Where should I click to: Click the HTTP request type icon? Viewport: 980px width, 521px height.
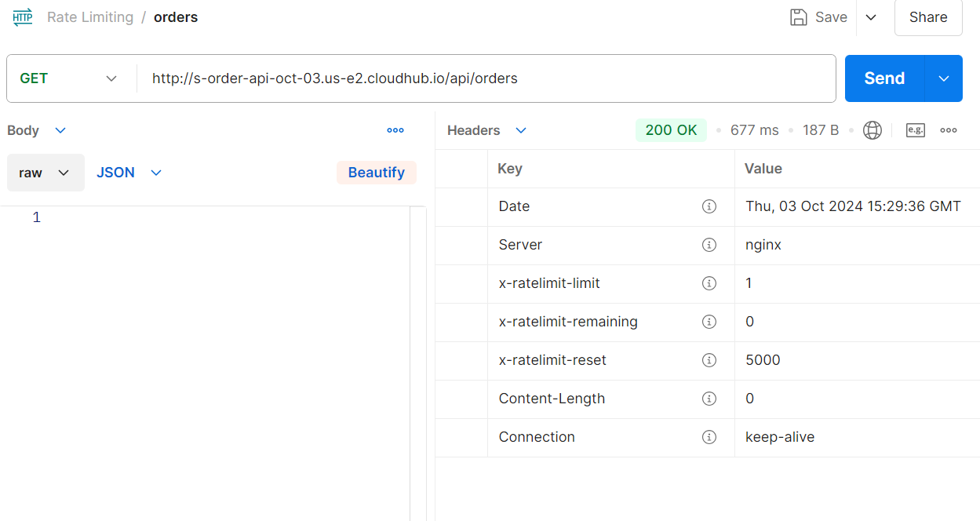[x=23, y=17]
